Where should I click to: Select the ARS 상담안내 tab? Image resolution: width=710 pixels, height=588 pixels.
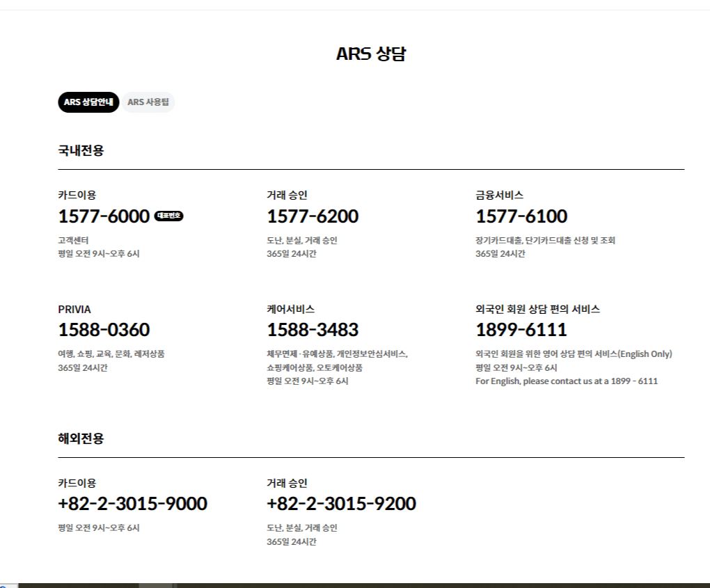coord(88,102)
